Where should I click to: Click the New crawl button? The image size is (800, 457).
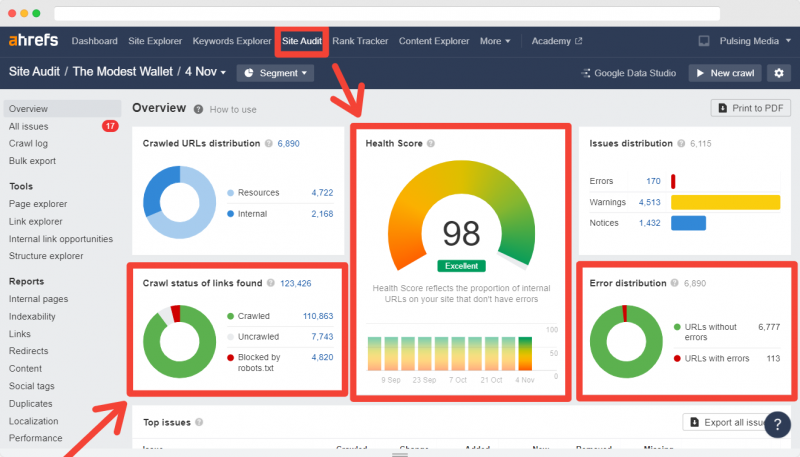point(725,73)
